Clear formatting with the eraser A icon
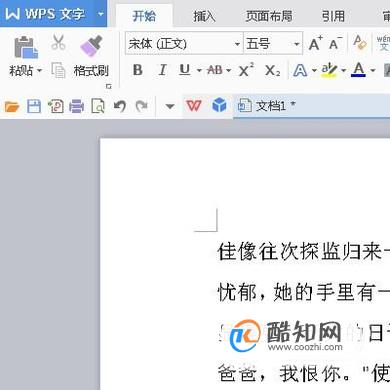Viewport: 390px width, 390px height. (359, 43)
